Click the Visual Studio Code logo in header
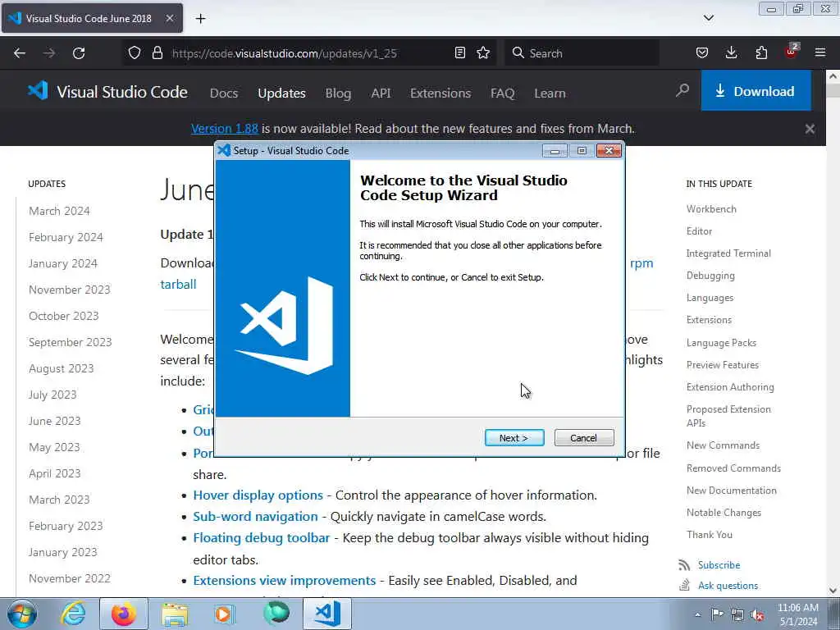This screenshot has width=840, height=630. pos(107,92)
